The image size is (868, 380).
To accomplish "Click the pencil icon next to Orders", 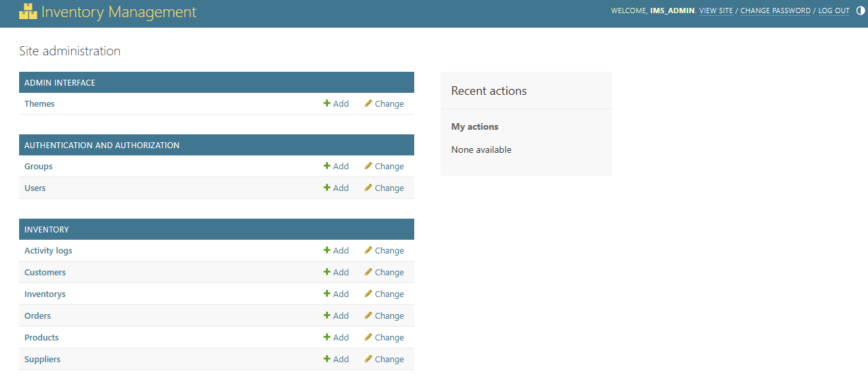I will [367, 315].
